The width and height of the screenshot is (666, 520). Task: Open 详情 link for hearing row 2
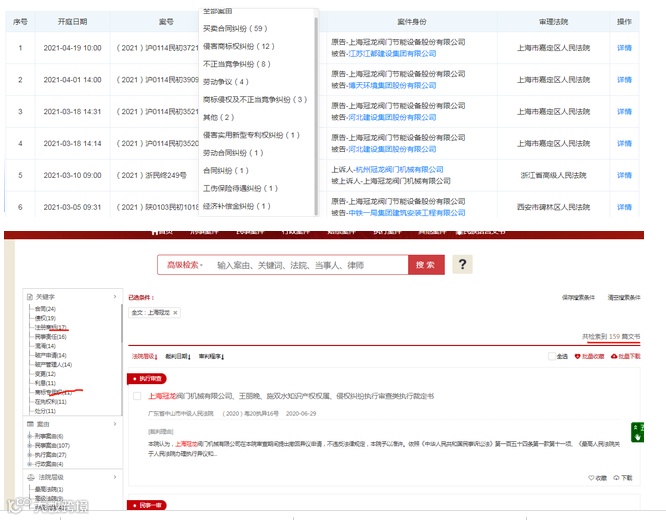click(x=624, y=80)
